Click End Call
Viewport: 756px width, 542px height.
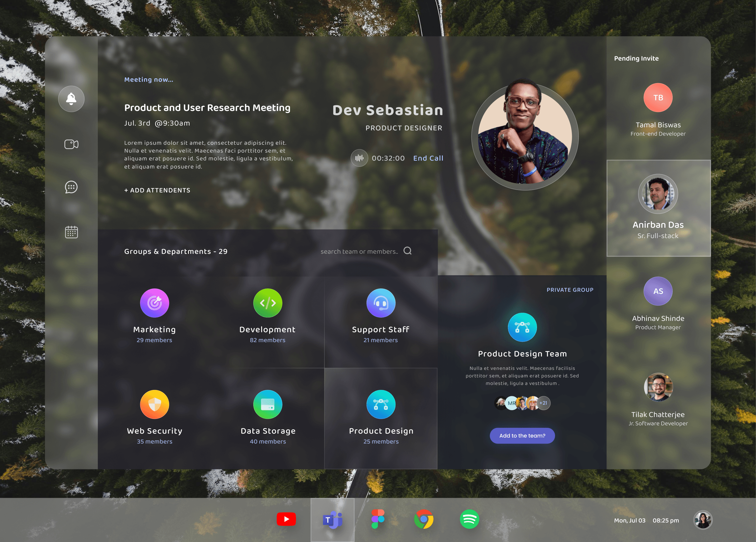[428, 158]
